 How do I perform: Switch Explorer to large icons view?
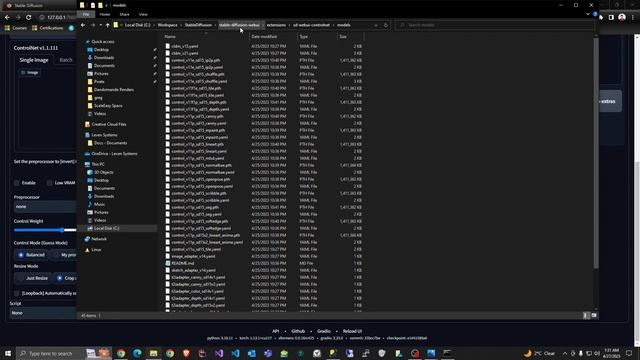594,315
